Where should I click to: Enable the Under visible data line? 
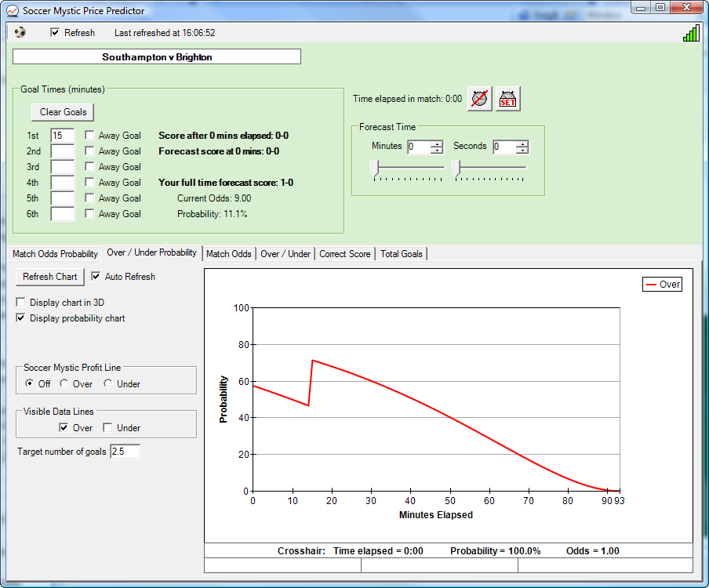[x=107, y=427]
